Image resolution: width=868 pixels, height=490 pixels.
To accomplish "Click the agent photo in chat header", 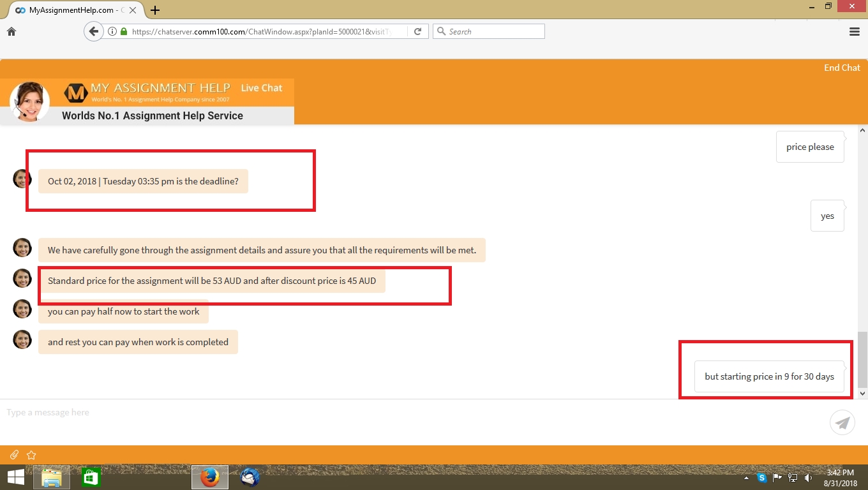I will (x=30, y=101).
